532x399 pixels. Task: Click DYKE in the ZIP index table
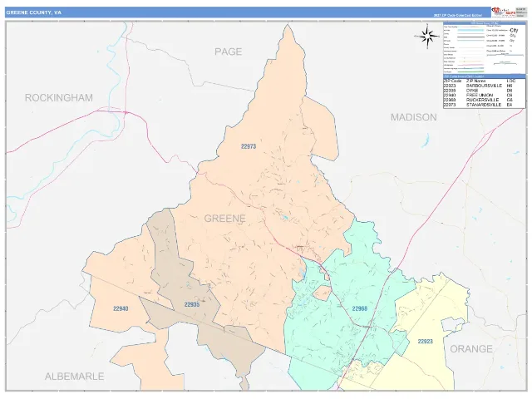472,91
